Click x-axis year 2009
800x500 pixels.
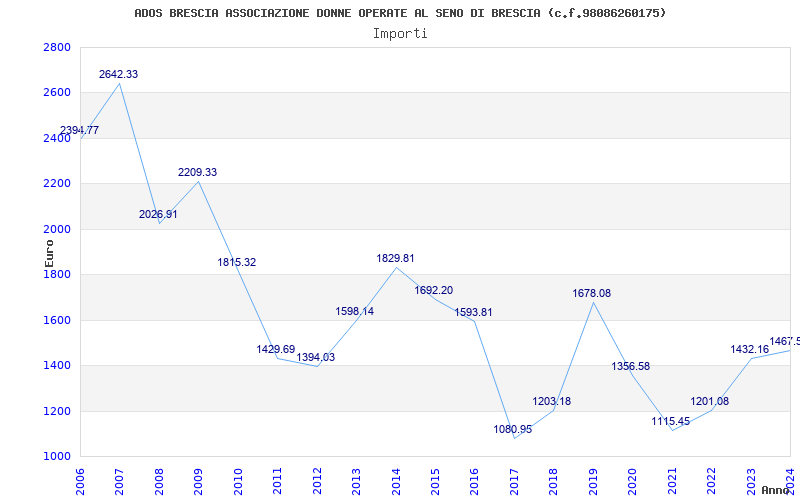(198, 481)
